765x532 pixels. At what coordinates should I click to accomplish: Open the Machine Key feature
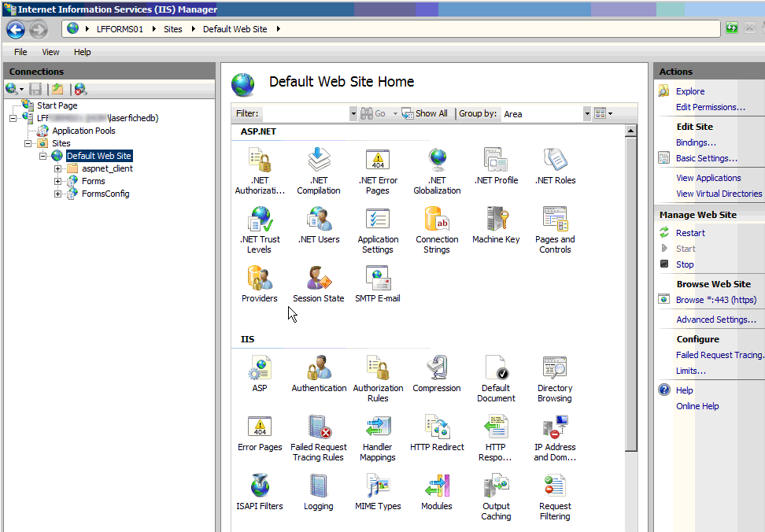(496, 225)
